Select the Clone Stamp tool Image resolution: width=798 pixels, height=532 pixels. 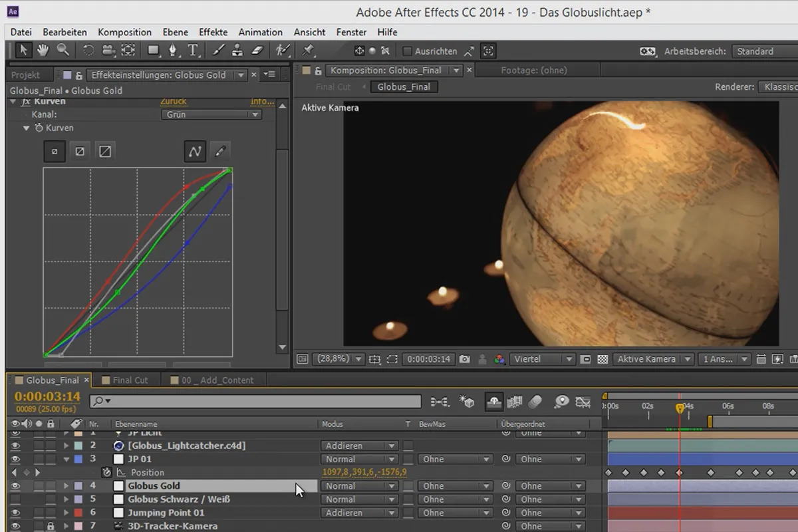237,50
